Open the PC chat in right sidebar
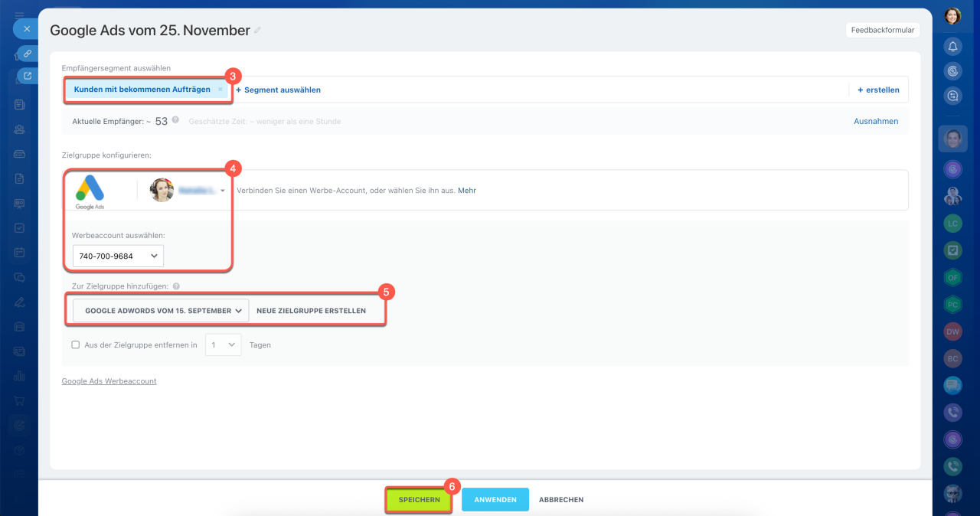The width and height of the screenshot is (980, 516). [x=952, y=304]
